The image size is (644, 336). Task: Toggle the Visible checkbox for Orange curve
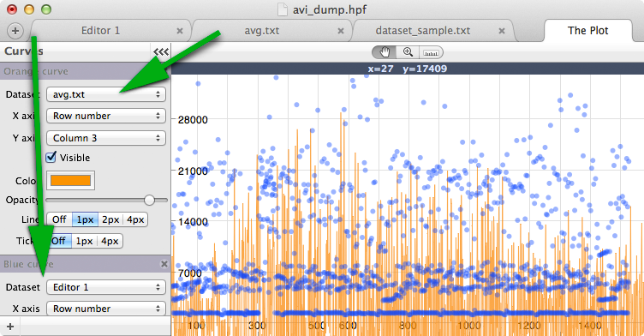[x=51, y=157]
